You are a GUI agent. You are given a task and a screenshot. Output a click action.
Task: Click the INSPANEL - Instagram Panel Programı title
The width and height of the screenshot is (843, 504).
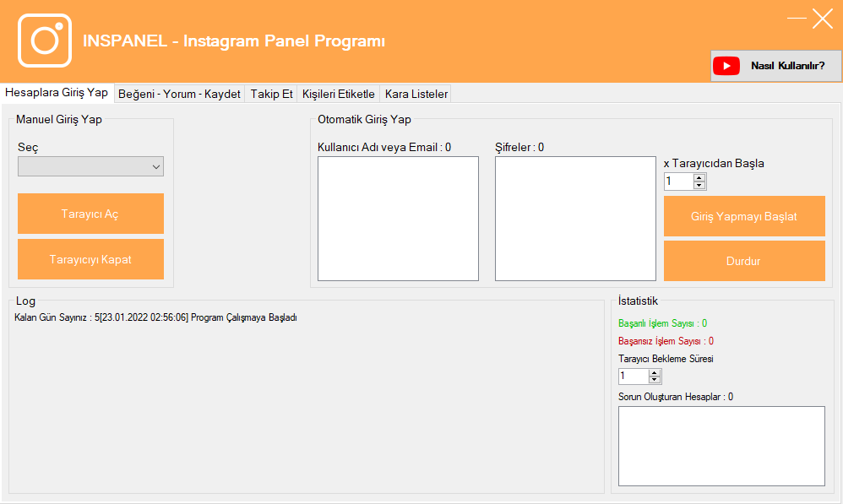(x=234, y=41)
